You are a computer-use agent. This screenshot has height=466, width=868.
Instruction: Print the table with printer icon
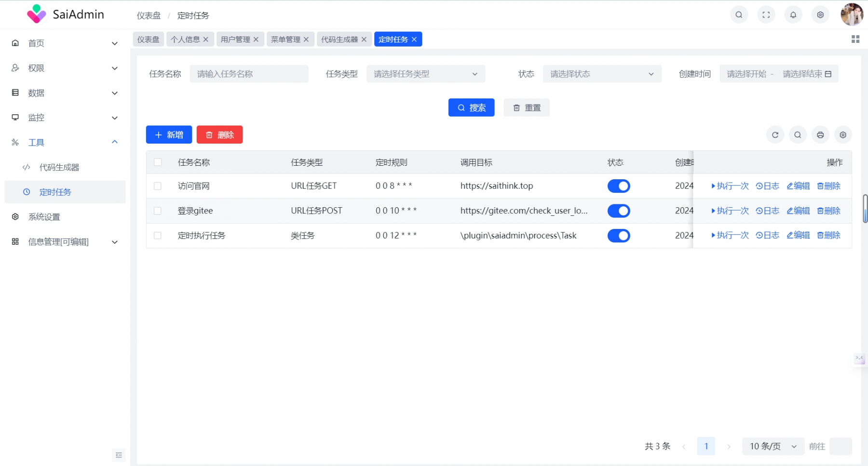[x=820, y=135]
